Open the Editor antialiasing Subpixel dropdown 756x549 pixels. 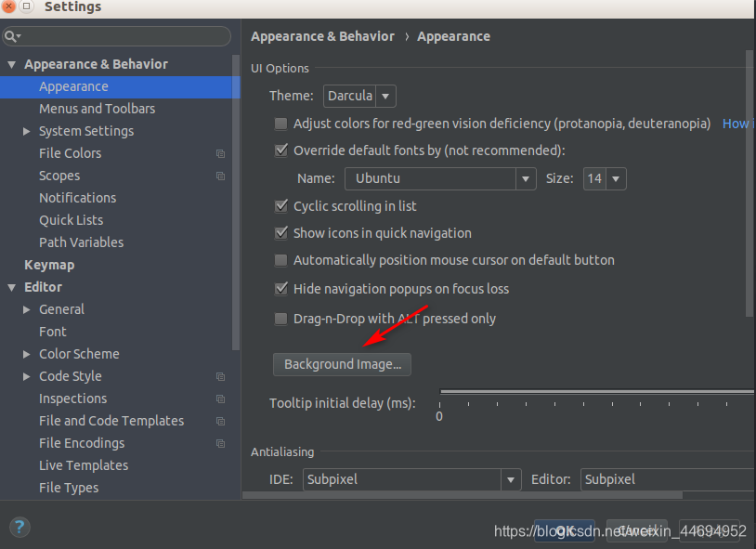click(x=667, y=479)
